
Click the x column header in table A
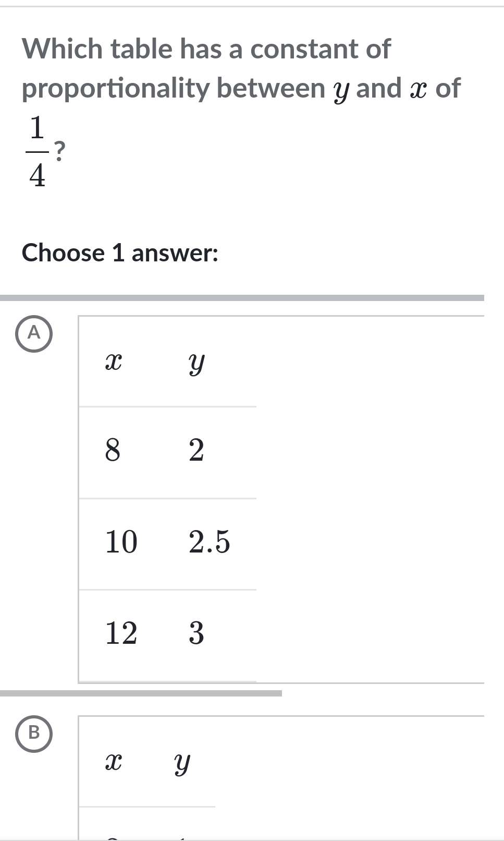pos(114,362)
